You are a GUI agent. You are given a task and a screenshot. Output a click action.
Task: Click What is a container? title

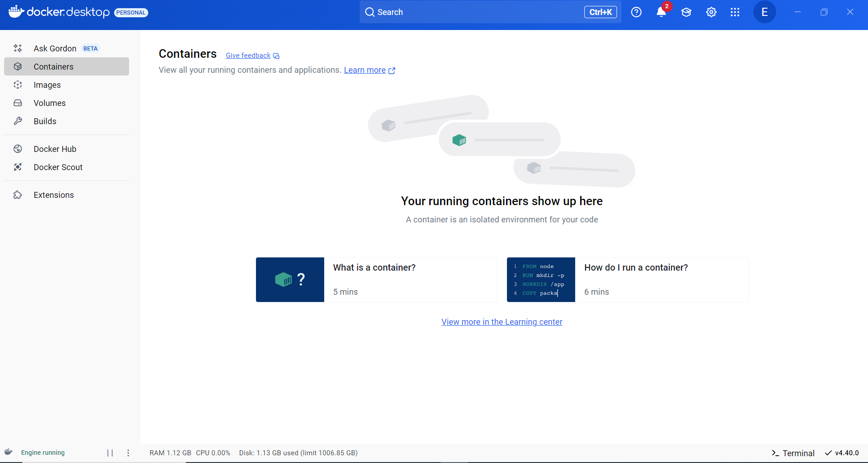pyautogui.click(x=374, y=267)
